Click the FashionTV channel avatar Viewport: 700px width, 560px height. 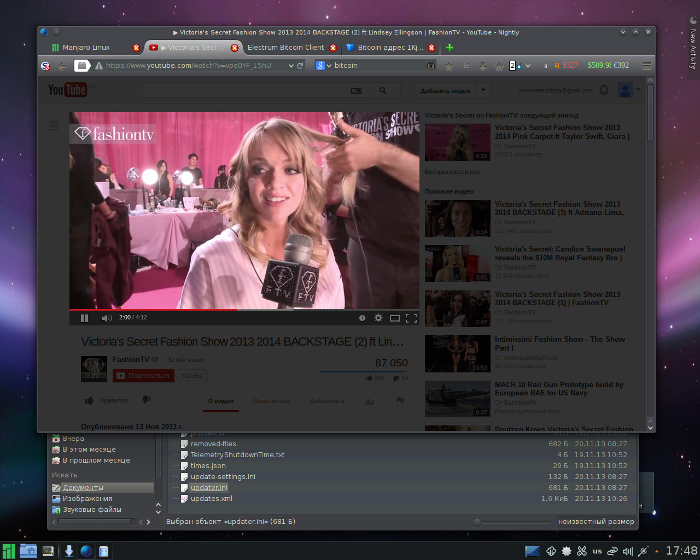click(x=94, y=369)
